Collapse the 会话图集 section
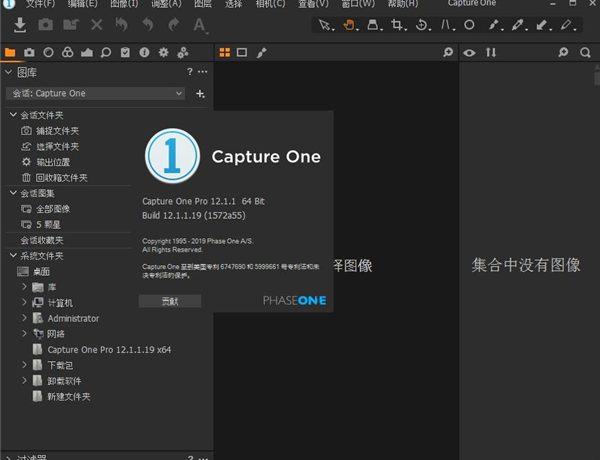The height and width of the screenshot is (460, 600). tap(13, 193)
